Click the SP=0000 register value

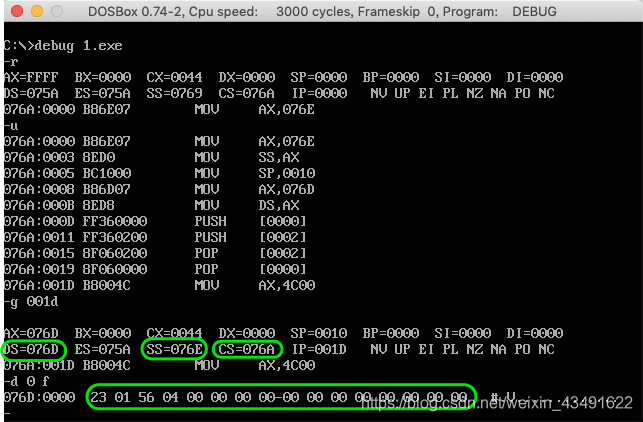(319, 77)
